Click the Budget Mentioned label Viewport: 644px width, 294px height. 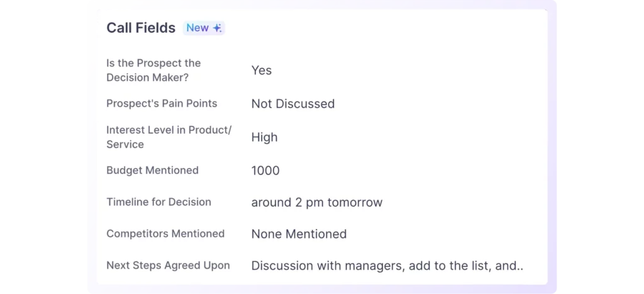[x=152, y=170]
